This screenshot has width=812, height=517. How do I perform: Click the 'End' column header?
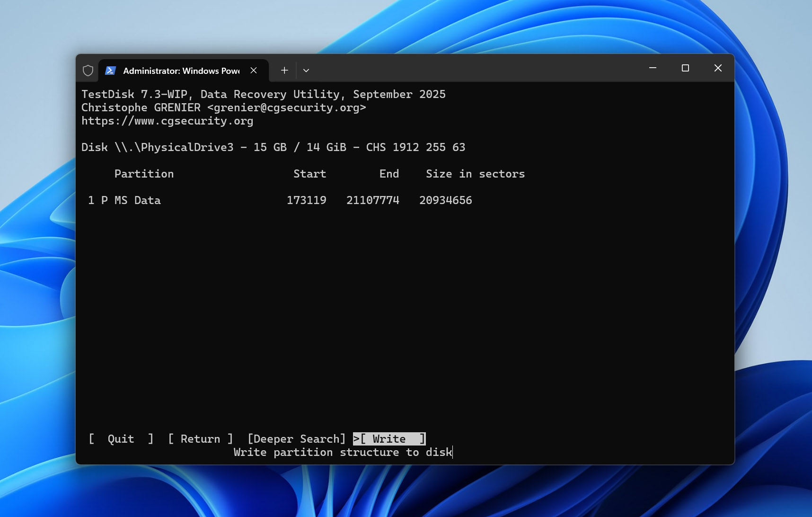click(389, 174)
